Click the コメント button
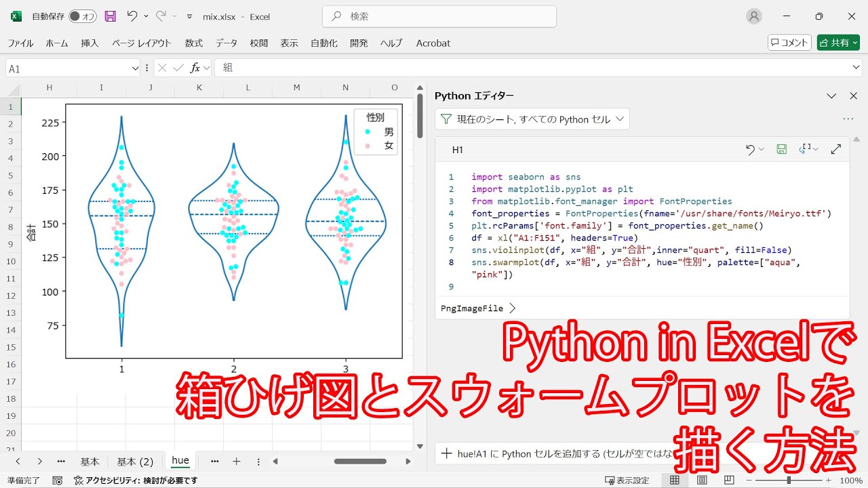 [789, 43]
